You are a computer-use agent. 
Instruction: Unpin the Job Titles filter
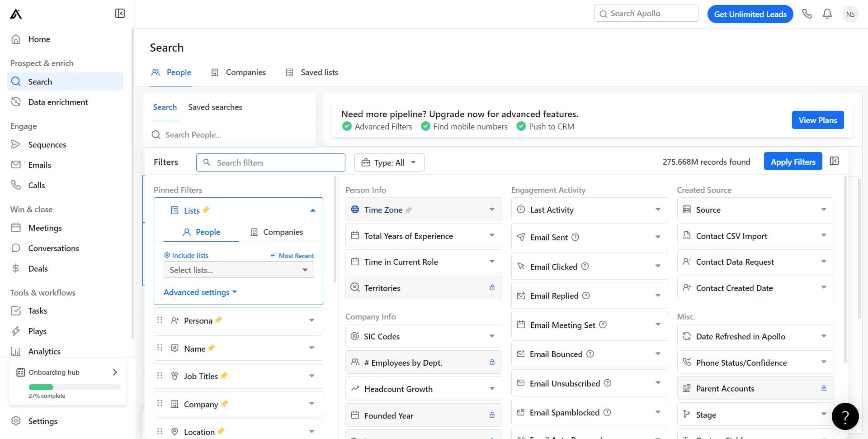(x=224, y=376)
